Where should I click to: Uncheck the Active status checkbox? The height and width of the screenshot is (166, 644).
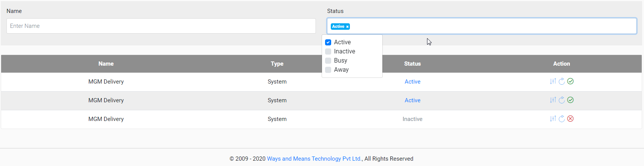(328, 42)
